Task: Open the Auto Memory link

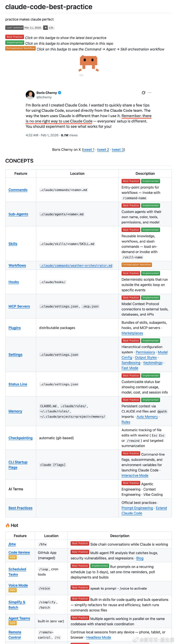Action: tap(147, 417)
